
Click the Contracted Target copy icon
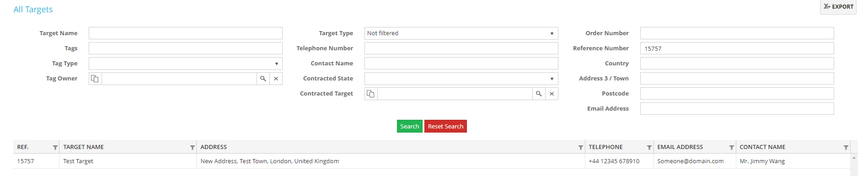(371, 94)
